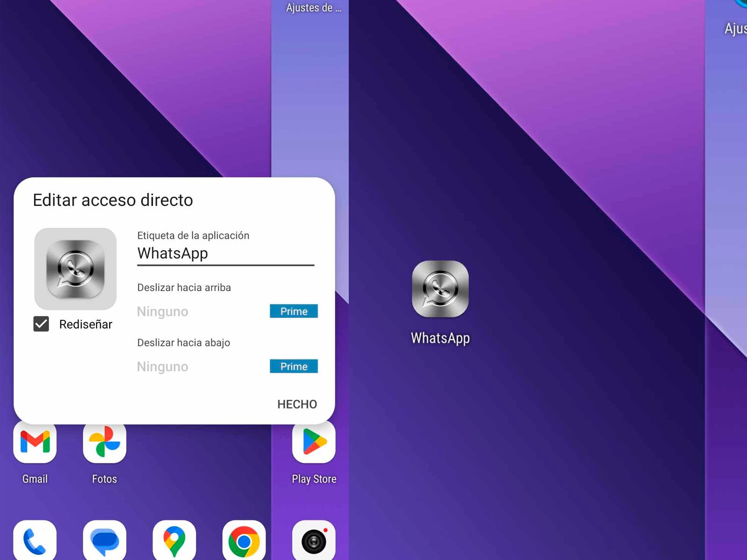Select 'Ninguno' under 'Deslizar hacia arriba'
The width and height of the screenshot is (747, 560).
point(162,311)
